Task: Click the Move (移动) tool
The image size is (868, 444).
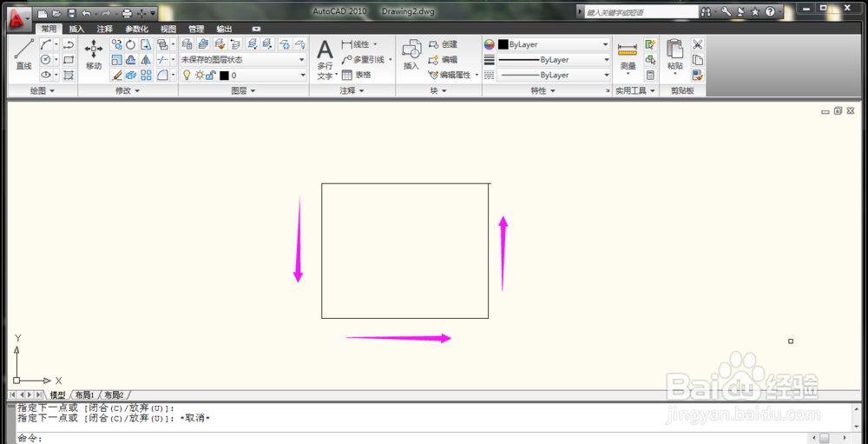Action: click(x=94, y=55)
